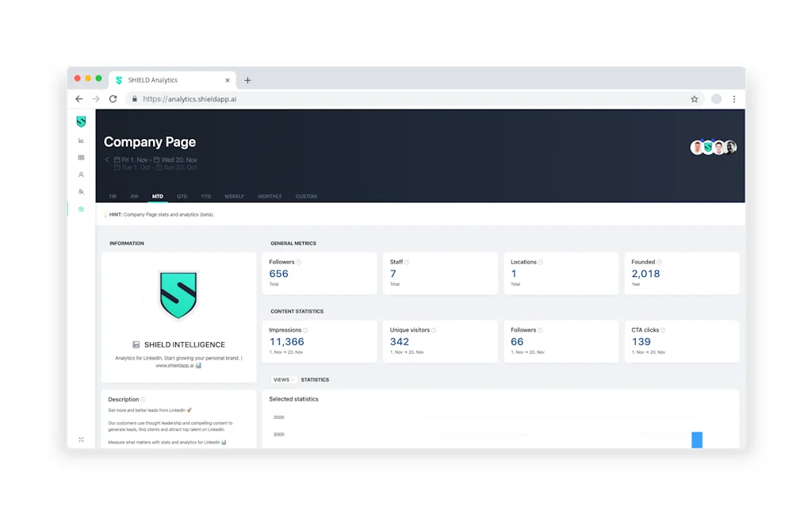Image resolution: width=812 pixels, height=515 pixels.
Task: Click the fullscreen expand icon in sidebar
Action: coord(81,440)
